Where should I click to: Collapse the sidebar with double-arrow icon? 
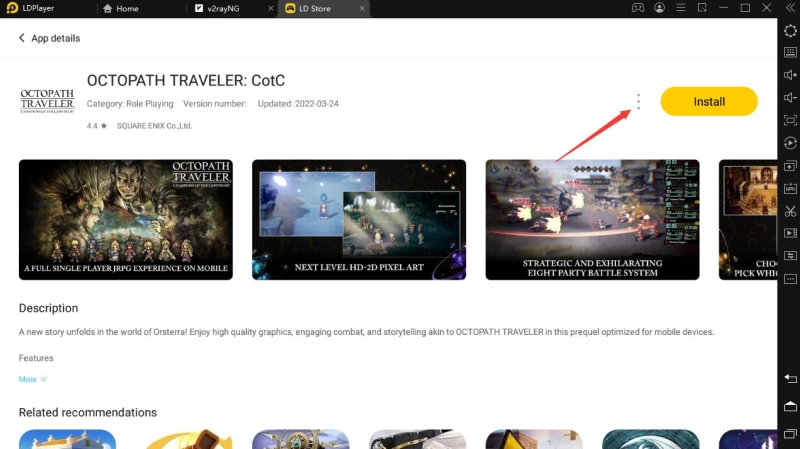[788, 8]
